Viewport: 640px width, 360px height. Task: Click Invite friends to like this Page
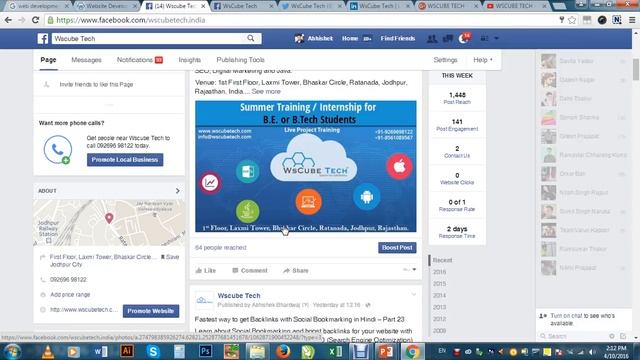tap(96, 84)
